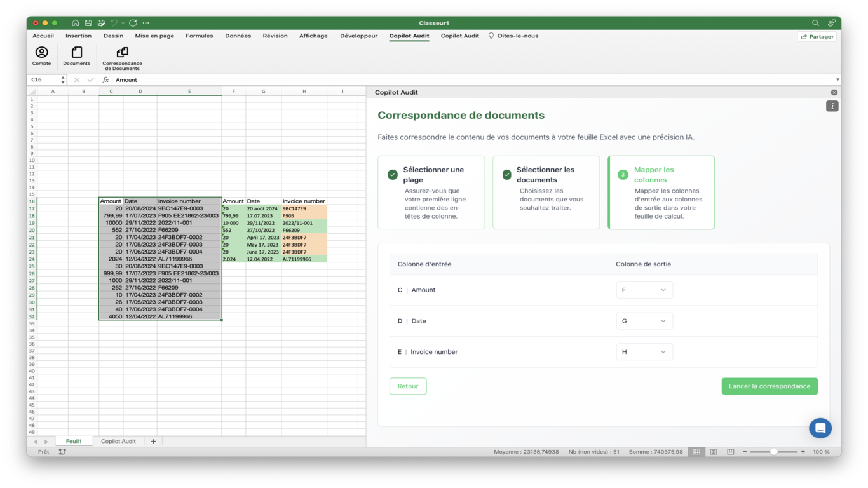Click the fx insert function icon
Screen dimensions: 868x488
pos(105,80)
